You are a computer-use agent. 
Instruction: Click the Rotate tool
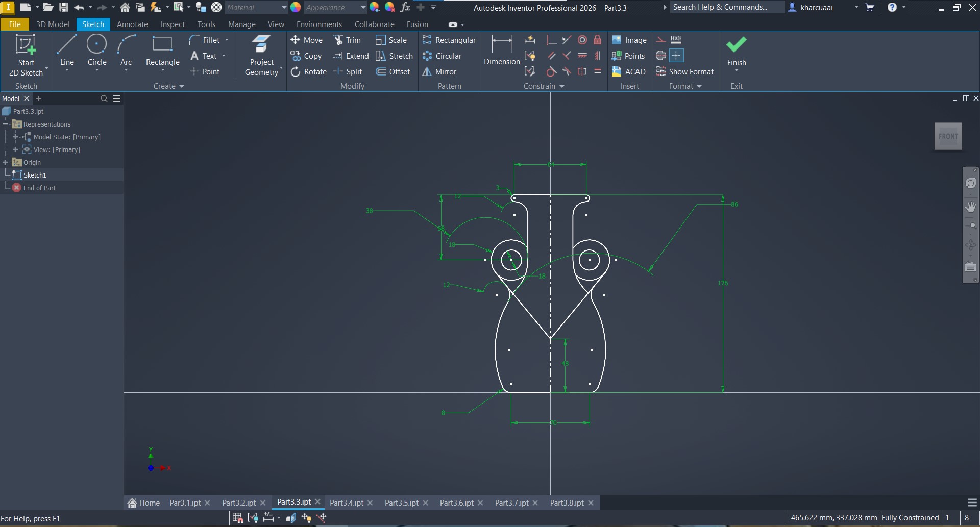[x=308, y=72]
